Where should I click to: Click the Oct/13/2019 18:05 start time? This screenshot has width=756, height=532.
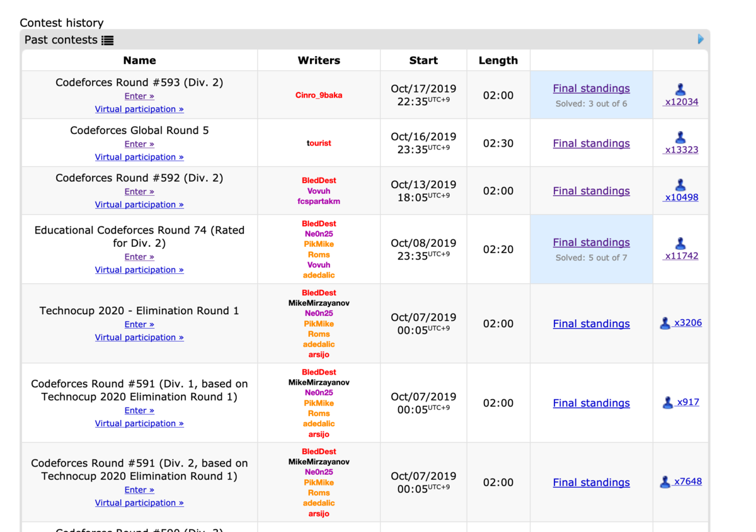(423, 191)
